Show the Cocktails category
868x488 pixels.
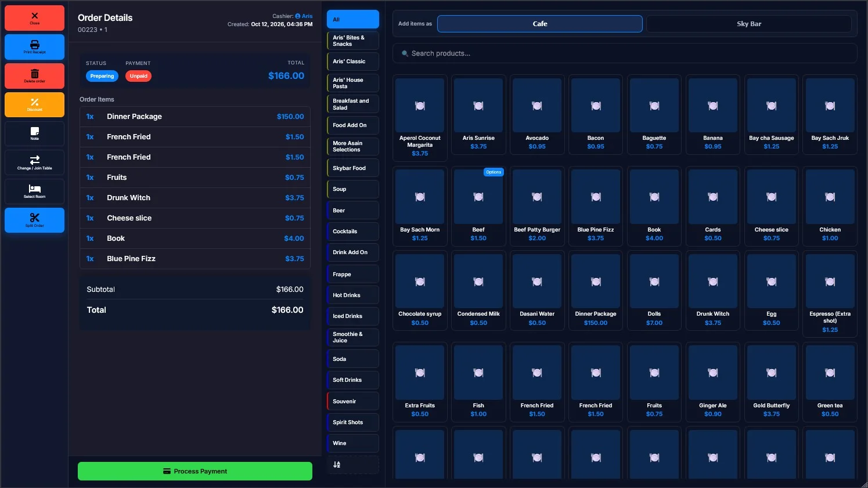[x=353, y=232]
